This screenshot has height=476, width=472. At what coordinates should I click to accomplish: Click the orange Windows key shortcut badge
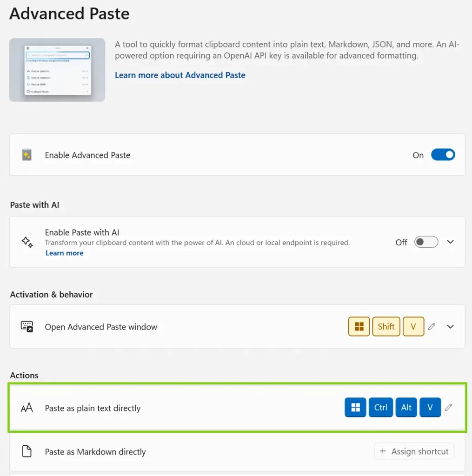359,326
